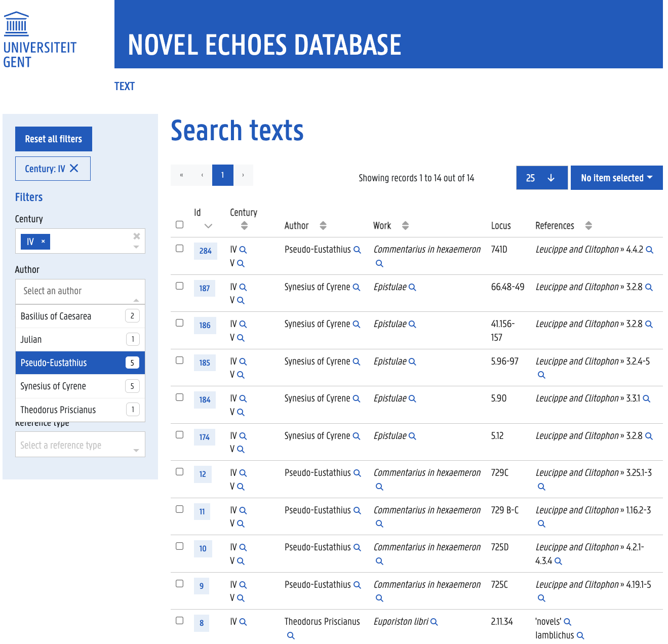Open the reference type dropdown
The image size is (668, 644).
[80, 445]
